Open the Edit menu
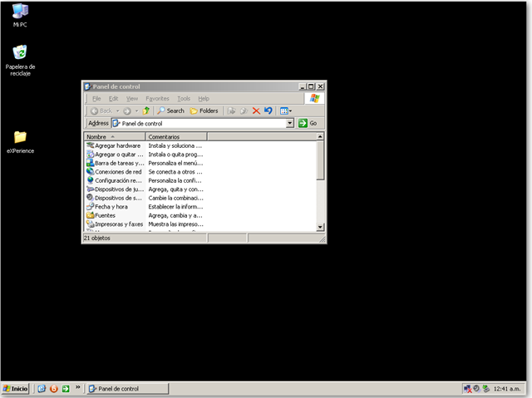The height and width of the screenshot is (398, 532). pyautogui.click(x=113, y=99)
